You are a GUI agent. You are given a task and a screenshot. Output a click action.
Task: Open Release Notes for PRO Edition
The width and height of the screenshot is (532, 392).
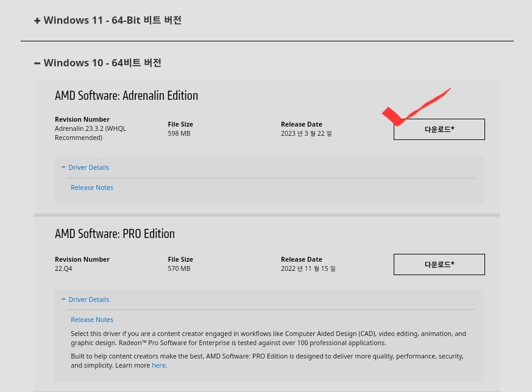point(92,320)
